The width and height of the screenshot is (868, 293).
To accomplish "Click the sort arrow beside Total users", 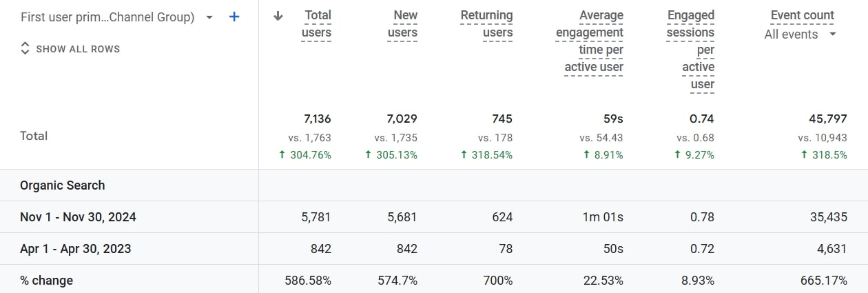I will [278, 16].
